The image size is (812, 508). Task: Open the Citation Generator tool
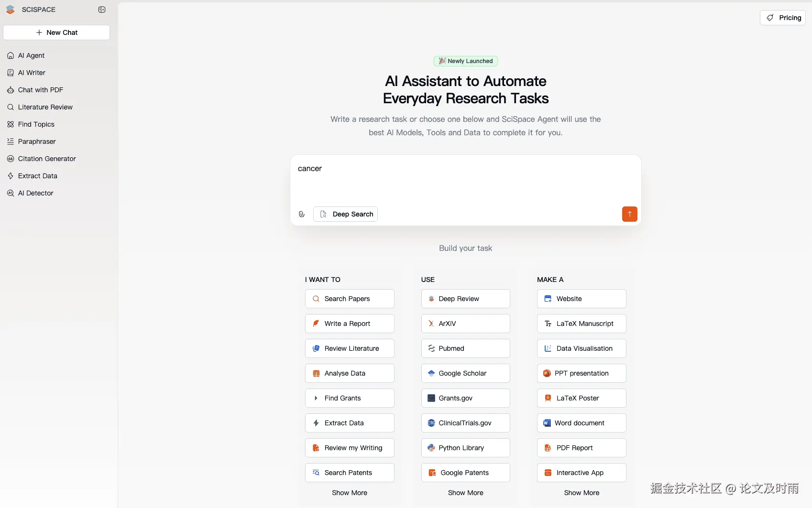[47, 159]
